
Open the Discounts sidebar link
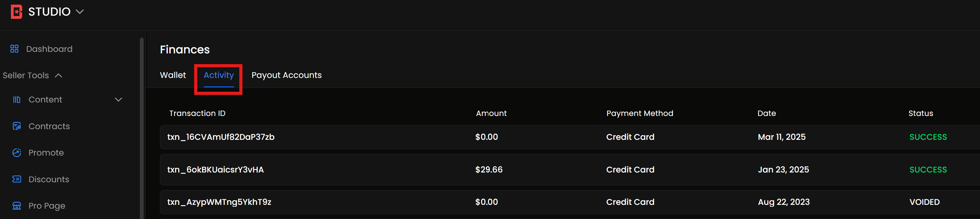[49, 179]
